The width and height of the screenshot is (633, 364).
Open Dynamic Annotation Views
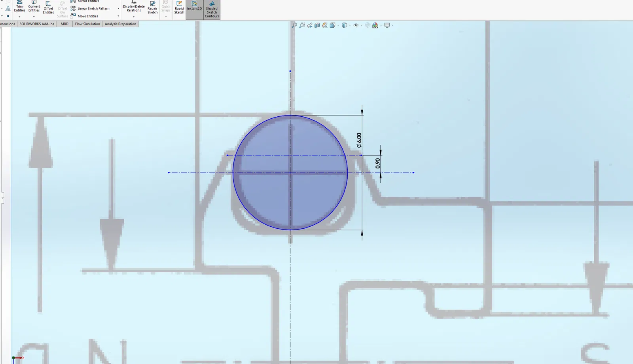pyautogui.click(x=325, y=25)
